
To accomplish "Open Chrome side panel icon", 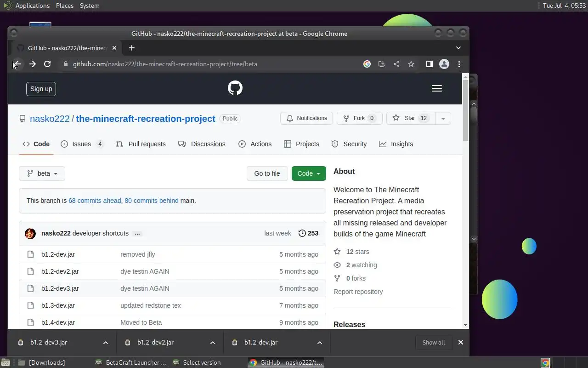I will click(x=429, y=64).
